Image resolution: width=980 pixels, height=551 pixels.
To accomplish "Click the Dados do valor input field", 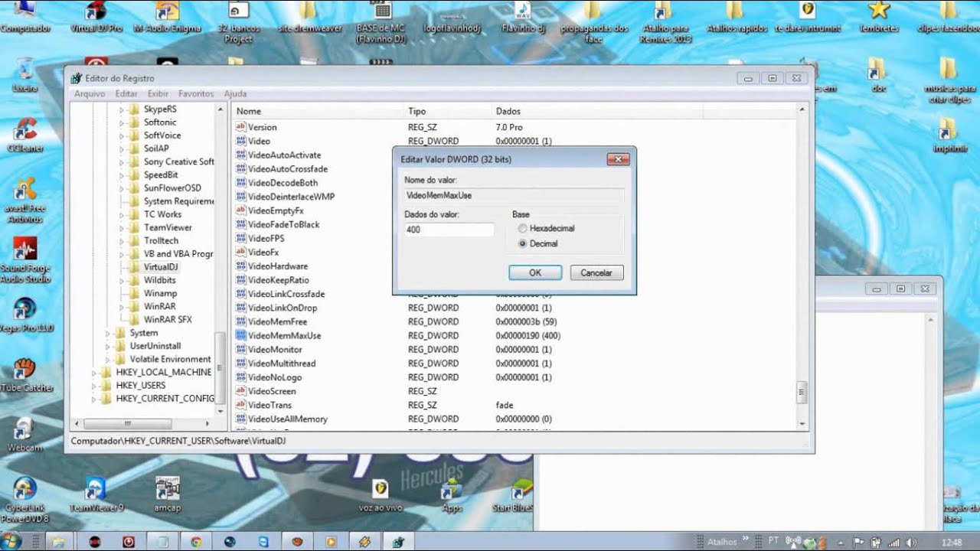I will (449, 230).
